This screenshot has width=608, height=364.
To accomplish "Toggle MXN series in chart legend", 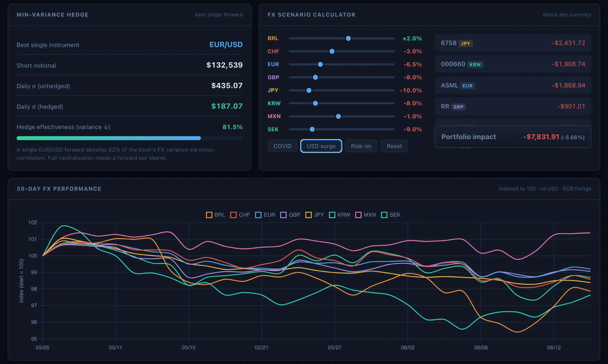I will 366,215.
